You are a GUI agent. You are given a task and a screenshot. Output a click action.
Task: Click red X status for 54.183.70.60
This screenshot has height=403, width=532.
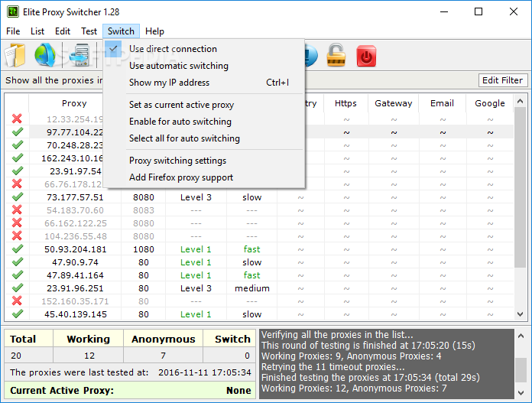click(17, 210)
